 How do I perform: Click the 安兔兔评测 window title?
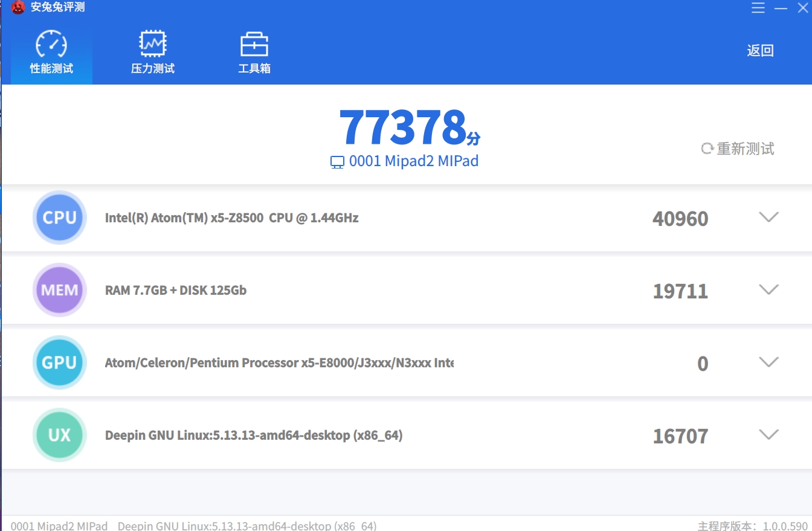(58, 8)
